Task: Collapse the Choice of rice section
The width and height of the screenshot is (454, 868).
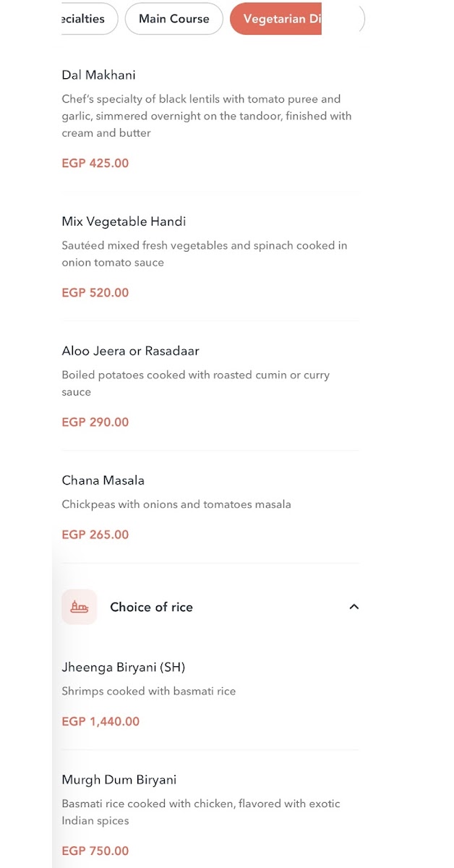Action: click(x=354, y=607)
